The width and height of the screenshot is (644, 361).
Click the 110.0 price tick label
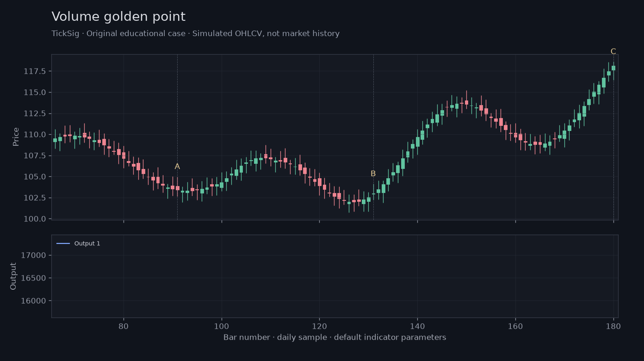pos(35,135)
